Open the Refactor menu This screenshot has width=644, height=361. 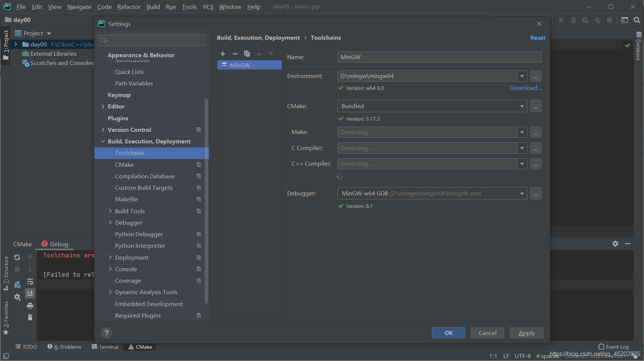[x=129, y=7]
